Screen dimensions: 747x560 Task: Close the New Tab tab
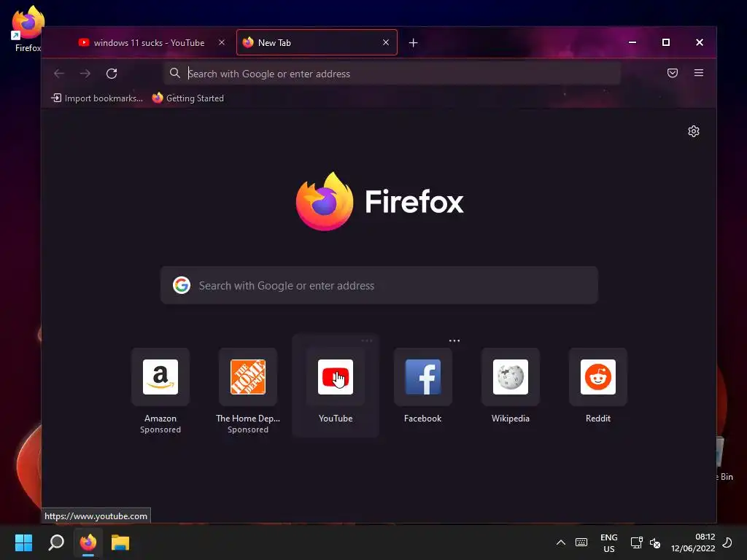(386, 42)
